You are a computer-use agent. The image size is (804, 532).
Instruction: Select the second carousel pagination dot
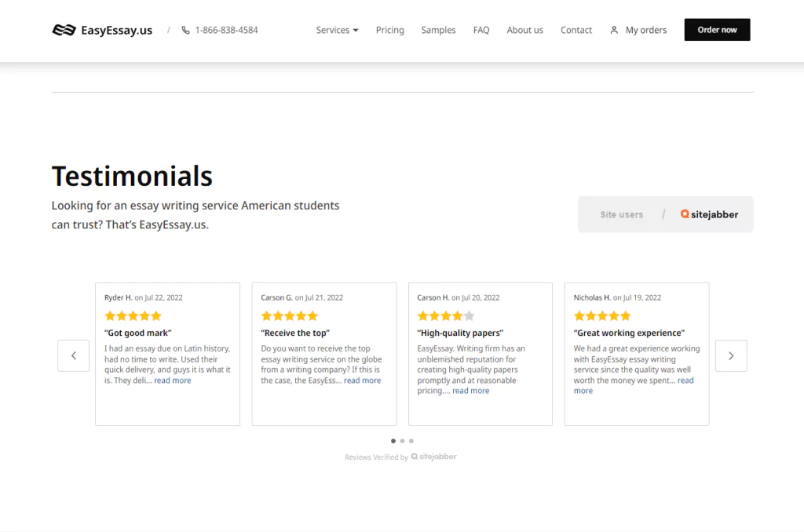[x=403, y=441]
